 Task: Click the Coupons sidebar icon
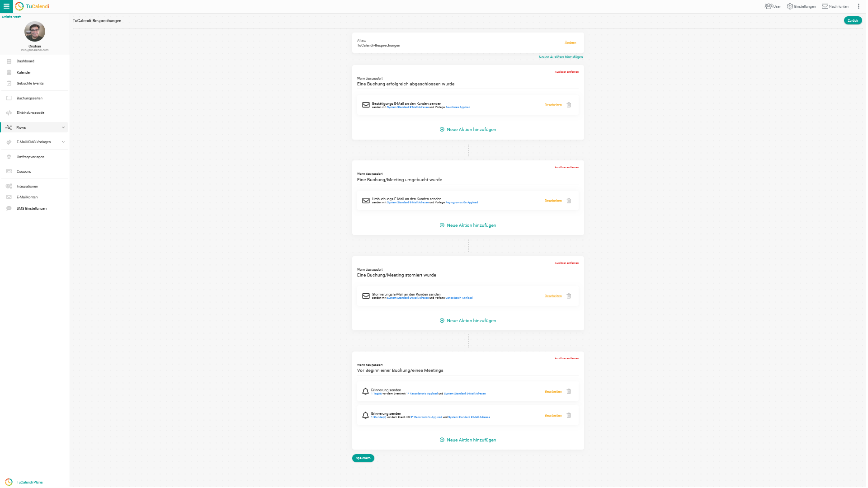[x=9, y=172]
